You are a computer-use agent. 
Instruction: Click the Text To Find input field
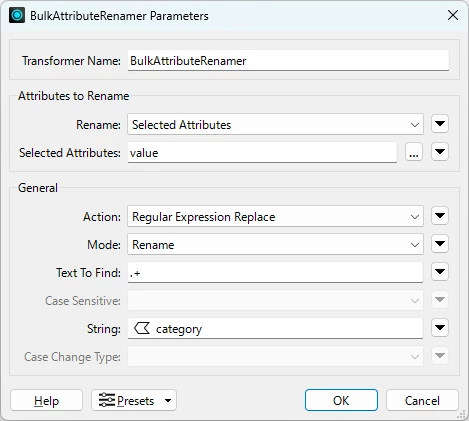(275, 273)
